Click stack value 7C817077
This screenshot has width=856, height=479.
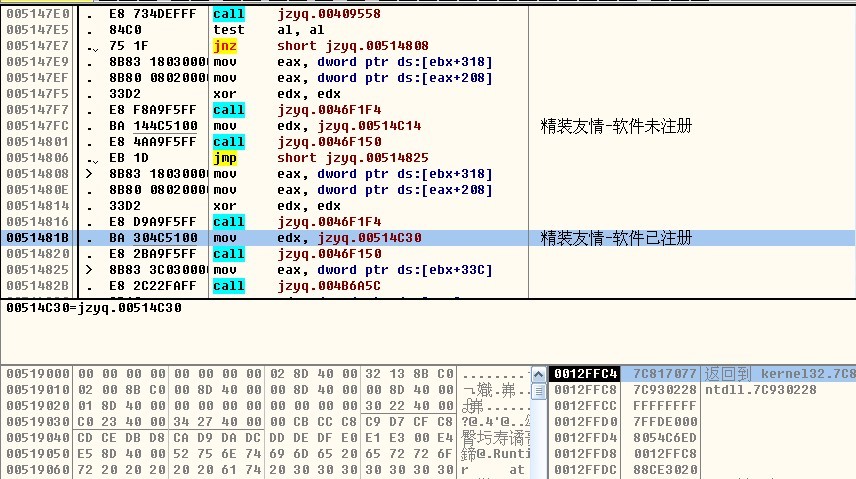(x=665, y=374)
